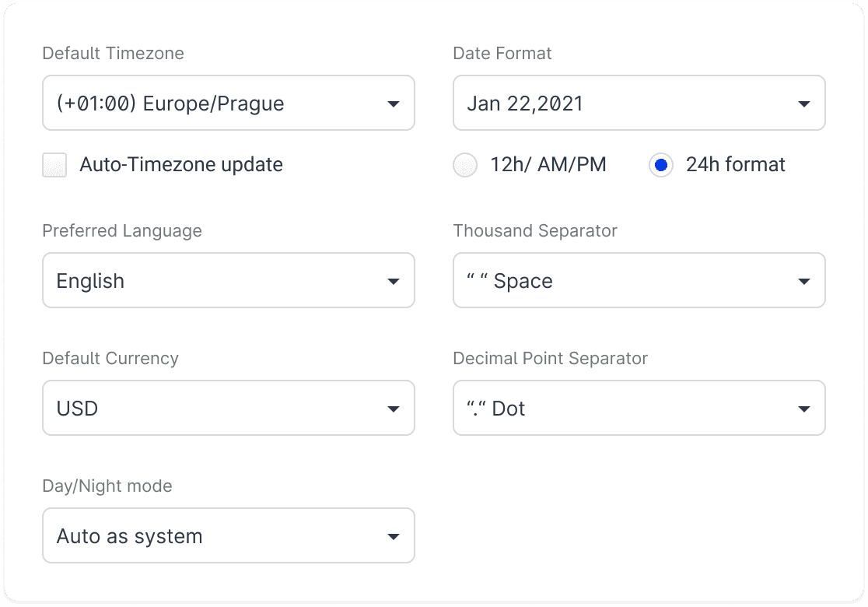Open the Auto as system field

click(x=210, y=536)
